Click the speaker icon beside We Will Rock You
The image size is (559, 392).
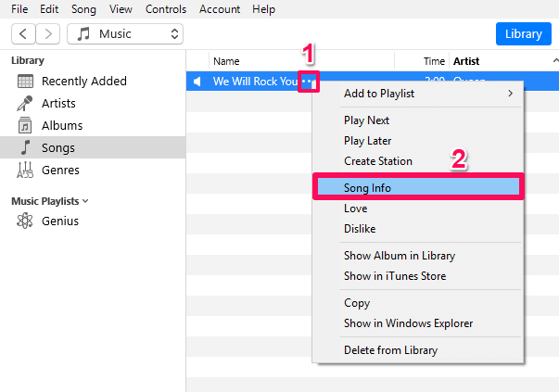[197, 82]
